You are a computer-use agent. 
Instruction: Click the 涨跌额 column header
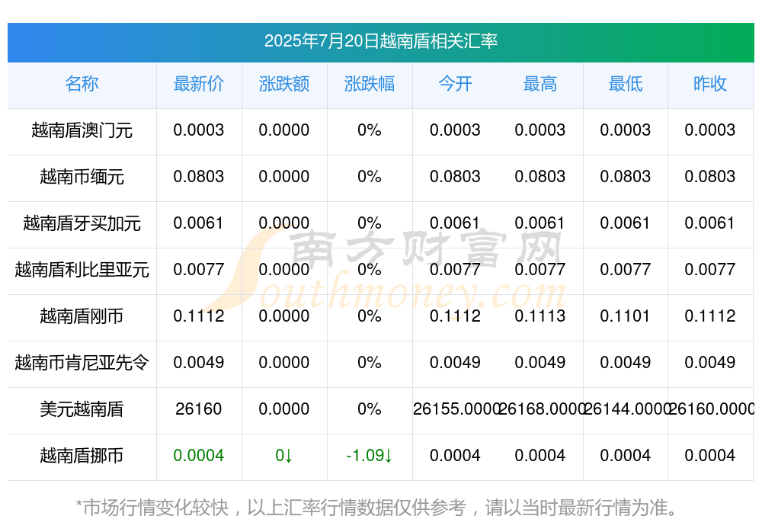coord(284,84)
